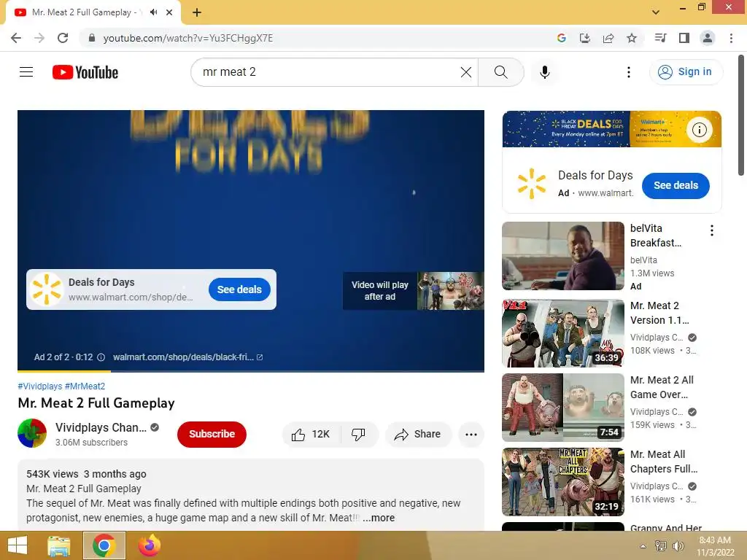Click the sidebar ad info circle icon
The width and height of the screenshot is (747, 560).
coord(699,130)
